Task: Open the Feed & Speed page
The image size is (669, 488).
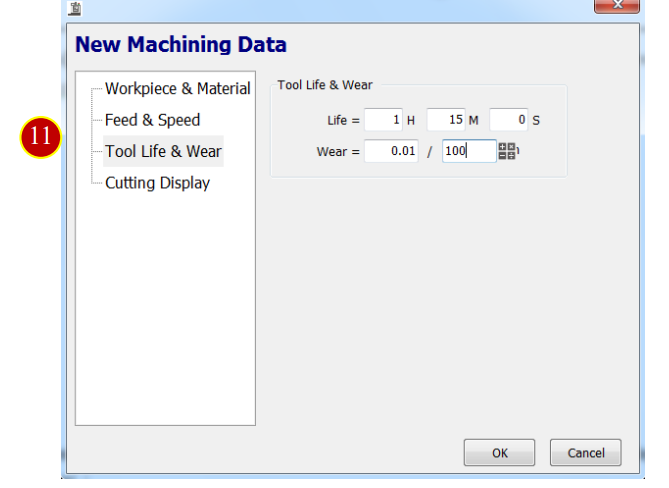Action: tap(152, 120)
